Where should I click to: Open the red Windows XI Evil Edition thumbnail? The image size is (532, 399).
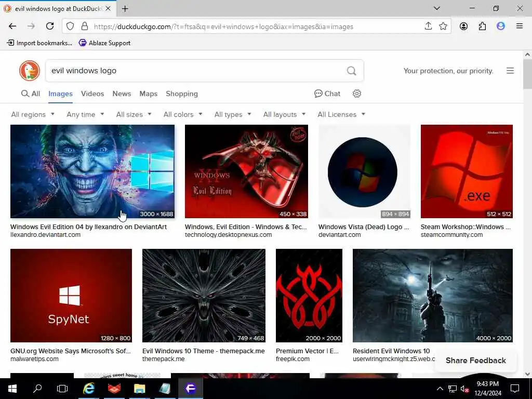pos(246,171)
